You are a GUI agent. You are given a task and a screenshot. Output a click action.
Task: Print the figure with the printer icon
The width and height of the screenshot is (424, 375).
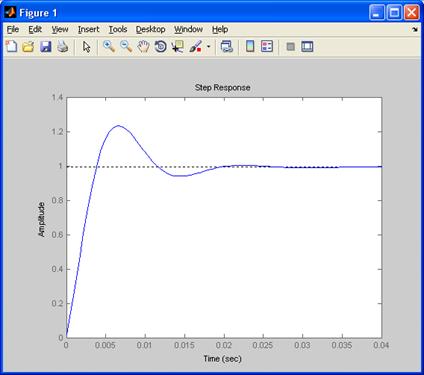(63, 46)
